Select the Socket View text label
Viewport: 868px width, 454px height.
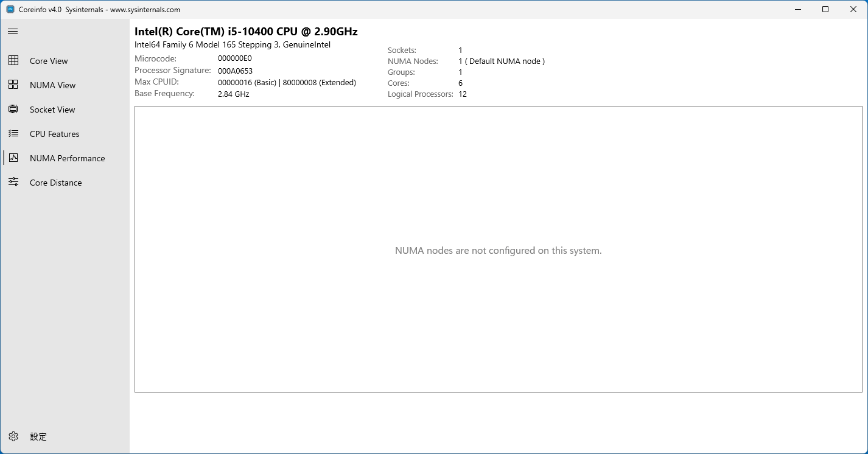[52, 110]
